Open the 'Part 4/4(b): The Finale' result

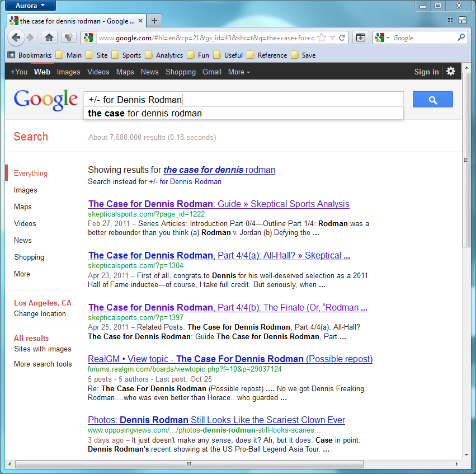(228, 307)
